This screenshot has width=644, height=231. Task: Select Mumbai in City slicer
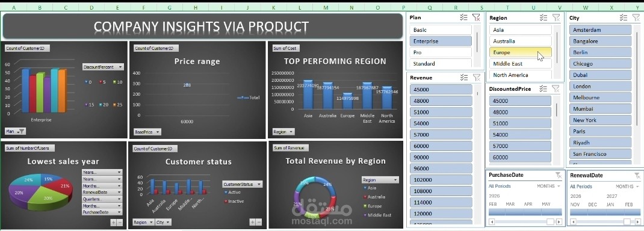click(600, 109)
